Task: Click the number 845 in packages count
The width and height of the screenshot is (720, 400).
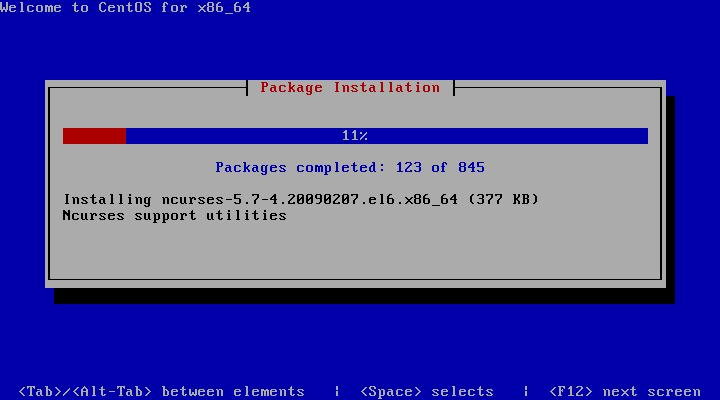Action: click(471, 167)
